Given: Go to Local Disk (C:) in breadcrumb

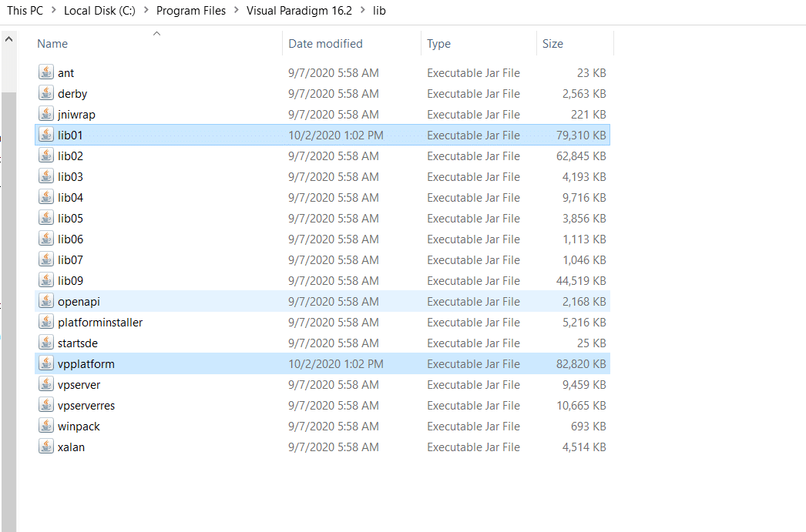Looking at the screenshot, I should coord(99,10).
